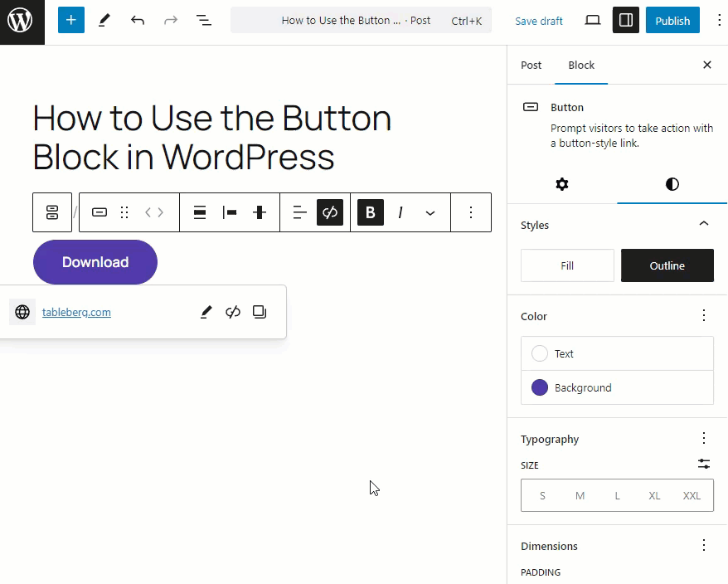728x584 pixels.
Task: Click the purple Download button
Action: (x=95, y=262)
